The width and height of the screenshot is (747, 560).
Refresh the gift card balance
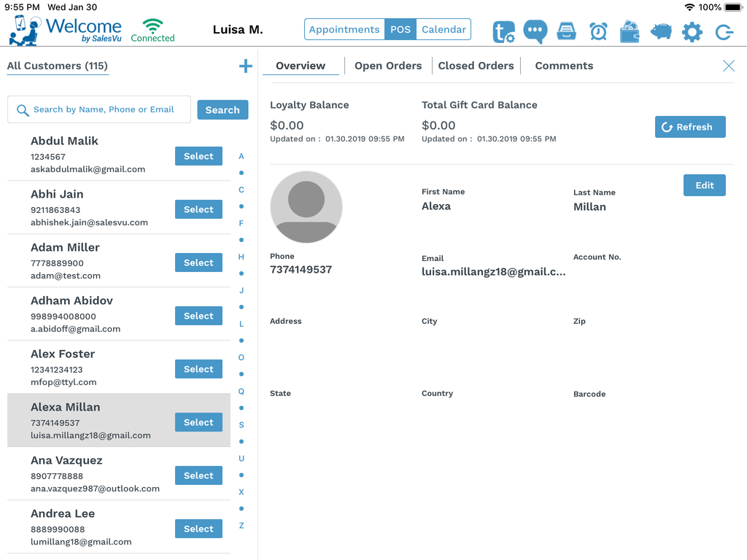(689, 126)
